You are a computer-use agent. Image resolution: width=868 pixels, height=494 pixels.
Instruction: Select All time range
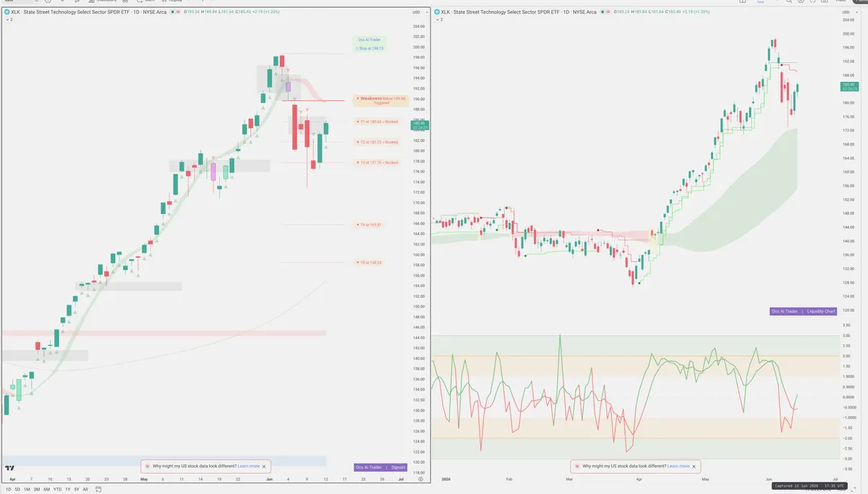(85, 490)
